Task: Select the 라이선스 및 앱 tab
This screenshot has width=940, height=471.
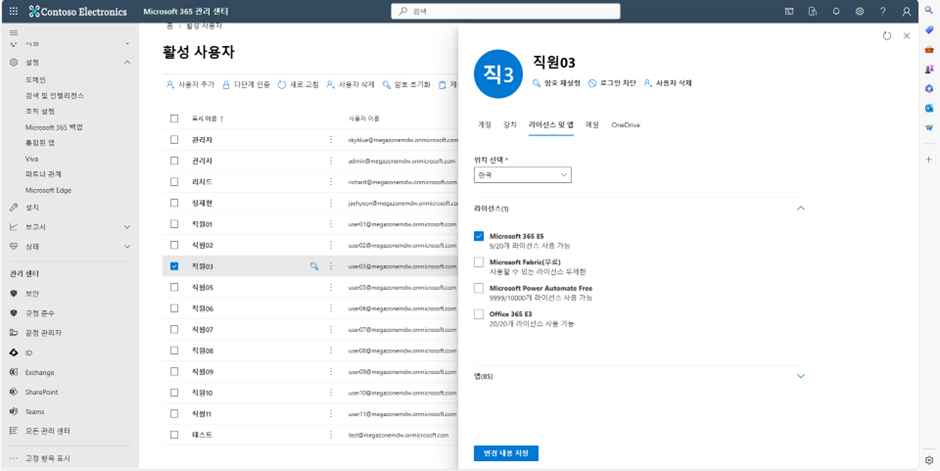Action: tap(551, 125)
